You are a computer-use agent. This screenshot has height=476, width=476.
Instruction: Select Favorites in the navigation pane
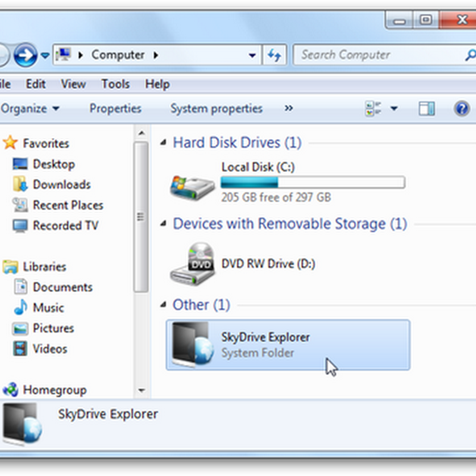46,143
